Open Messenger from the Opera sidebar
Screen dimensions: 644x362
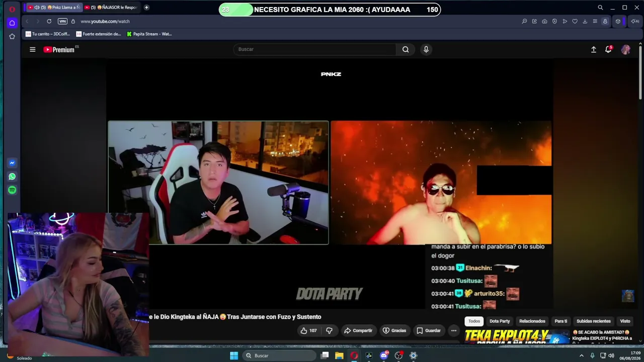click(x=12, y=163)
